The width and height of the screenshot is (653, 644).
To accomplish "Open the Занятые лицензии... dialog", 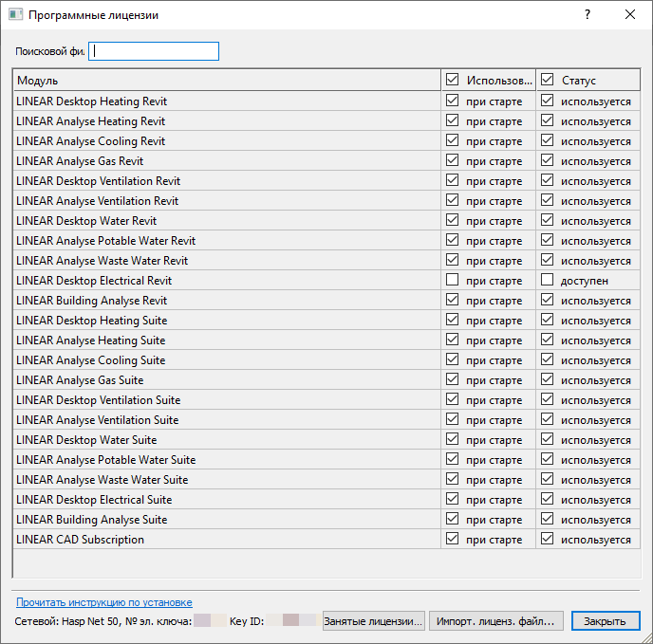I will [x=374, y=621].
